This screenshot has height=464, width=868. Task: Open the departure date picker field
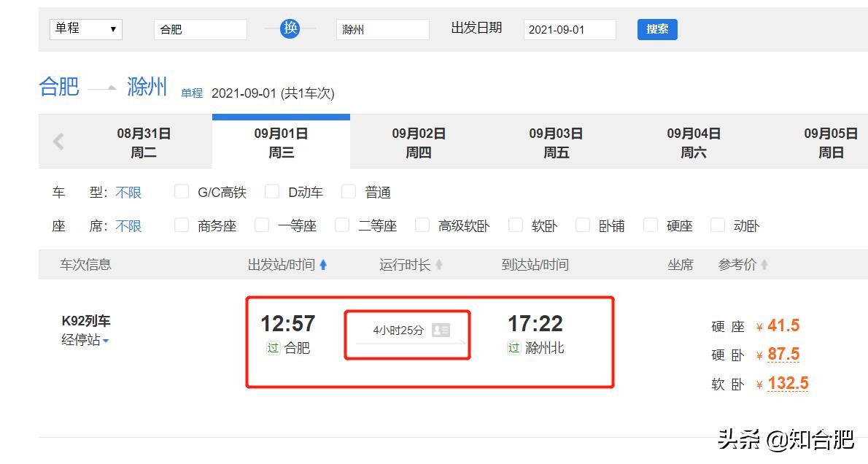[569, 30]
